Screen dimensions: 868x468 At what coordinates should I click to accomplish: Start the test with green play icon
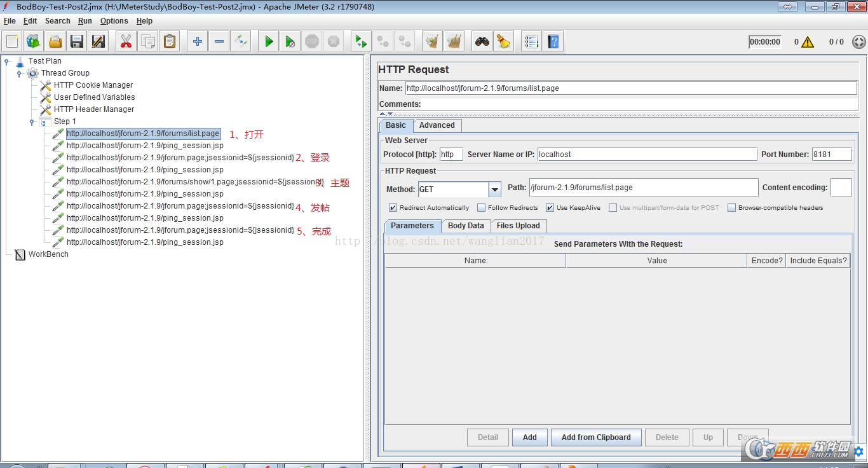tap(269, 42)
